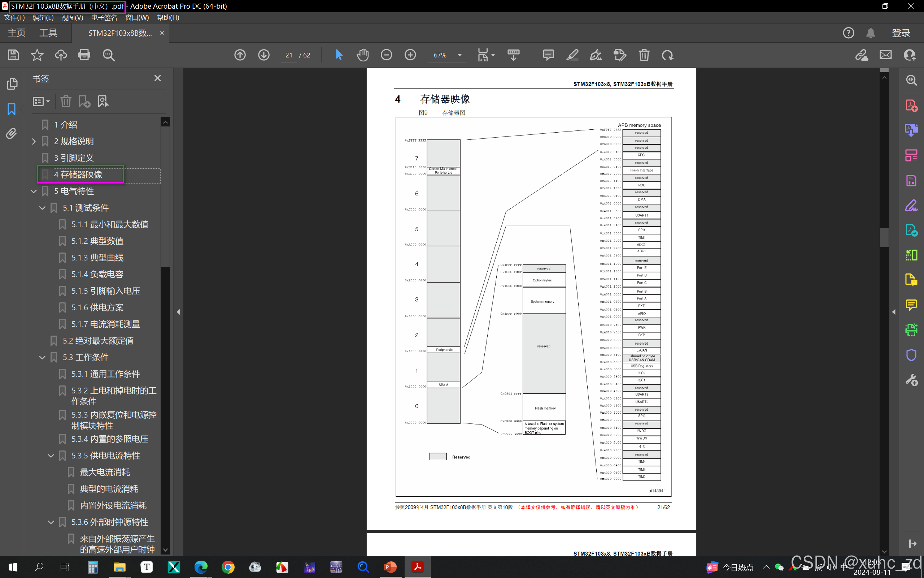Open the attachments paperclip panel

[x=12, y=133]
